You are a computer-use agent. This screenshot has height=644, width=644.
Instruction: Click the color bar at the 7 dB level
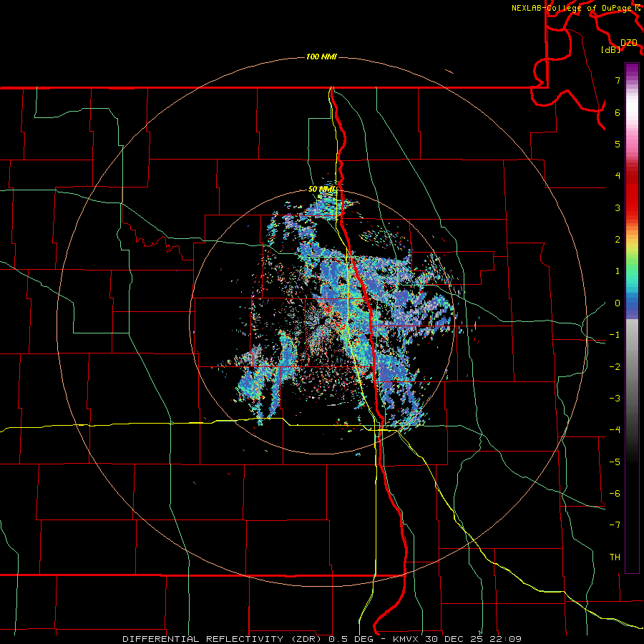click(x=632, y=80)
